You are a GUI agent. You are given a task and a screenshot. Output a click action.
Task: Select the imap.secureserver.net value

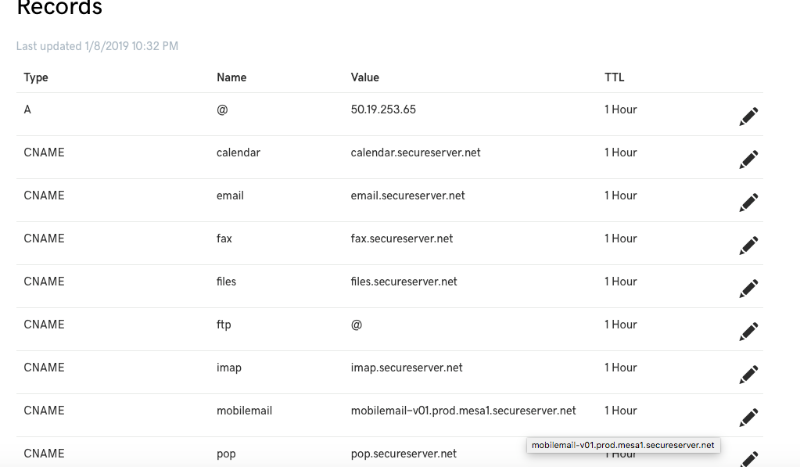coord(407,368)
